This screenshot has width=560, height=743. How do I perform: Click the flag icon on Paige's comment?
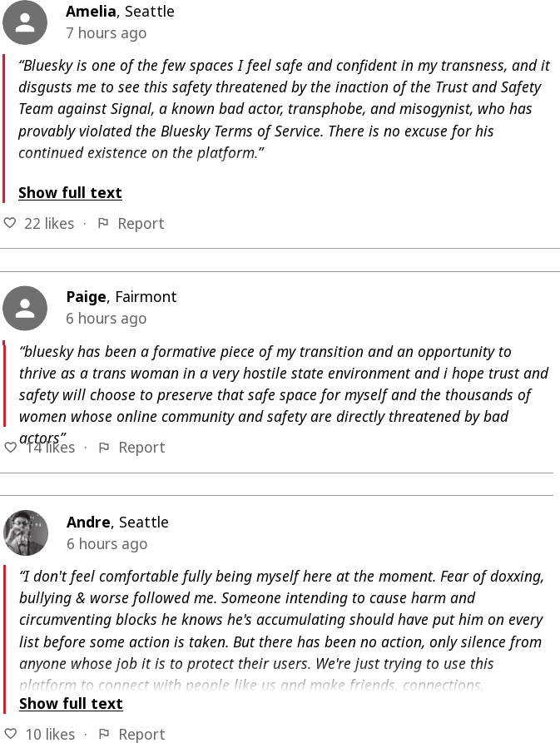coord(104,448)
